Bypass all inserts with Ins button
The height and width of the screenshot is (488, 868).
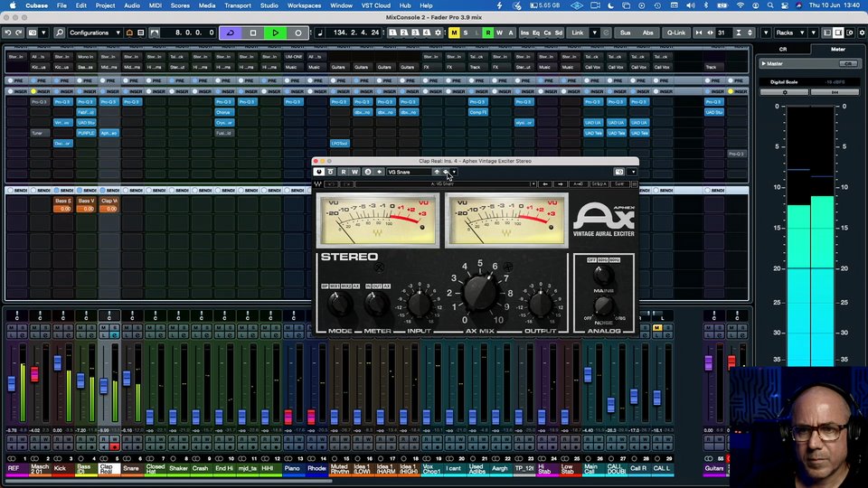[524, 33]
